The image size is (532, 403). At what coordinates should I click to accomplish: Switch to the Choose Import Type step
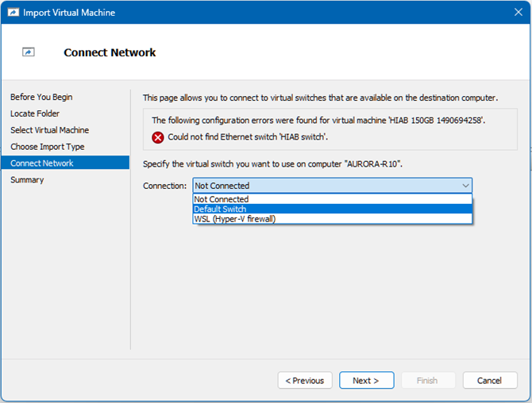47,147
